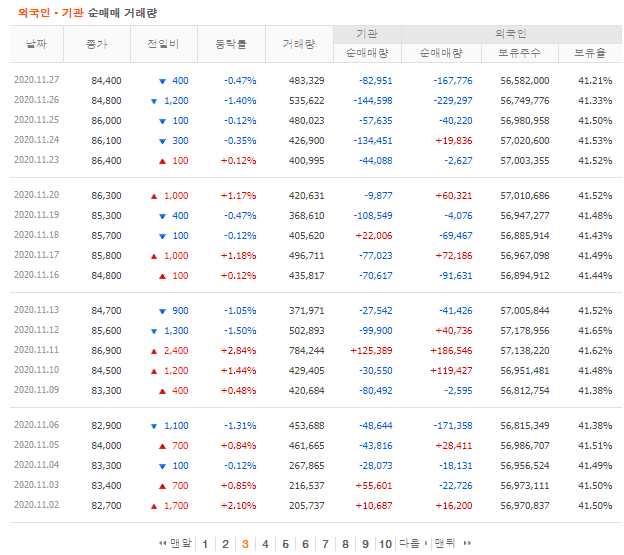Viewport: 624px width, 555px height.
Task: Select the date 2020.11.27
Action: [x=36, y=80]
